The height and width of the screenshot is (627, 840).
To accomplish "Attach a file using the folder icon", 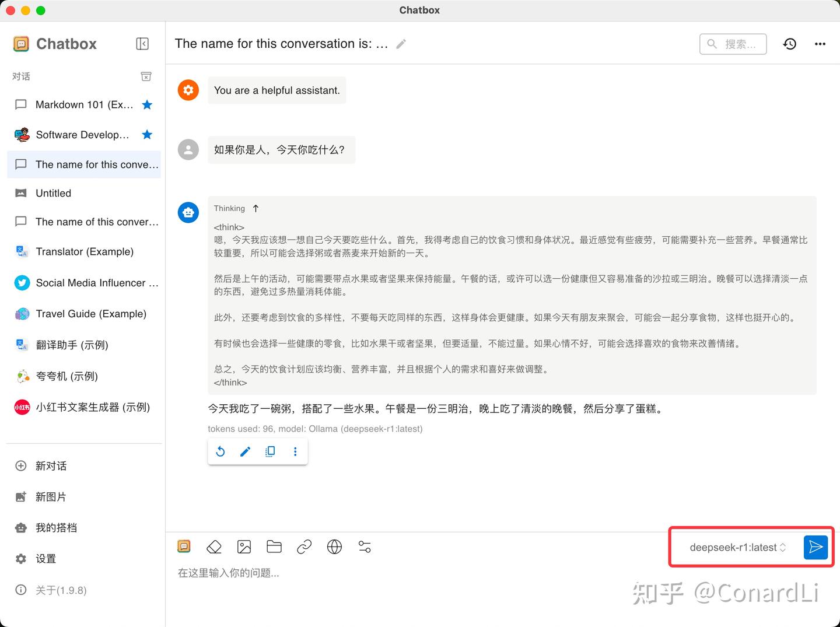I will [x=274, y=547].
